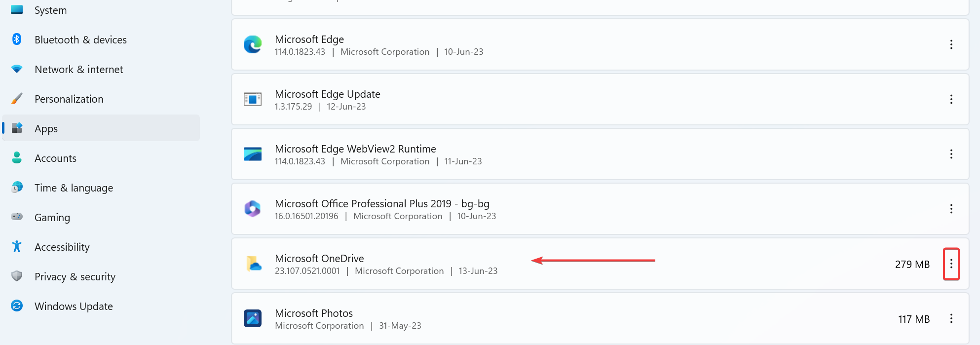
Task: Click the Edge WebView2 Runtime icon
Action: click(253, 154)
